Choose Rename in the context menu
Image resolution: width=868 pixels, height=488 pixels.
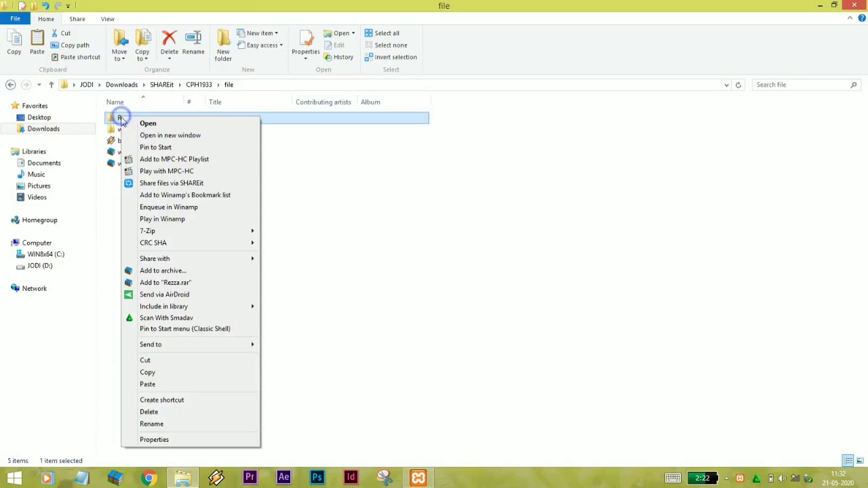191,424
